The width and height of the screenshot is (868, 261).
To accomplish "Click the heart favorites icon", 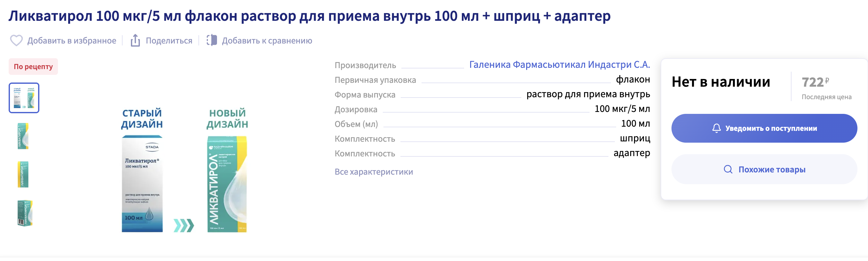I will tap(16, 41).
